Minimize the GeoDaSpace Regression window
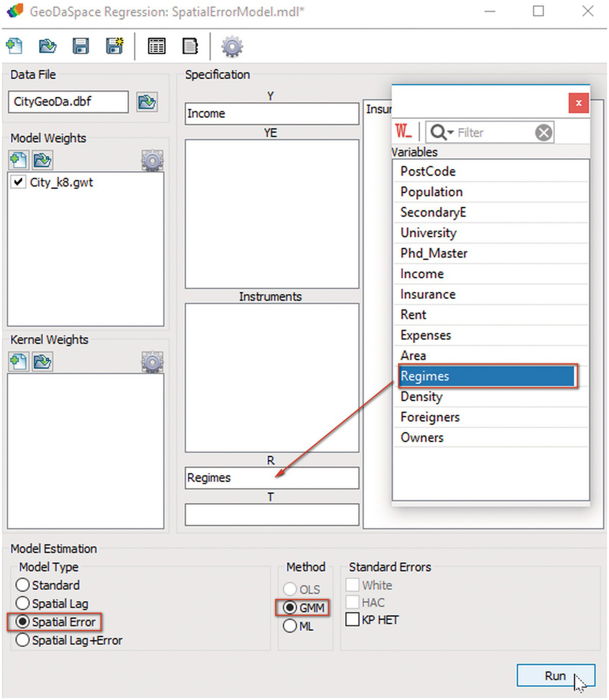 click(490, 11)
